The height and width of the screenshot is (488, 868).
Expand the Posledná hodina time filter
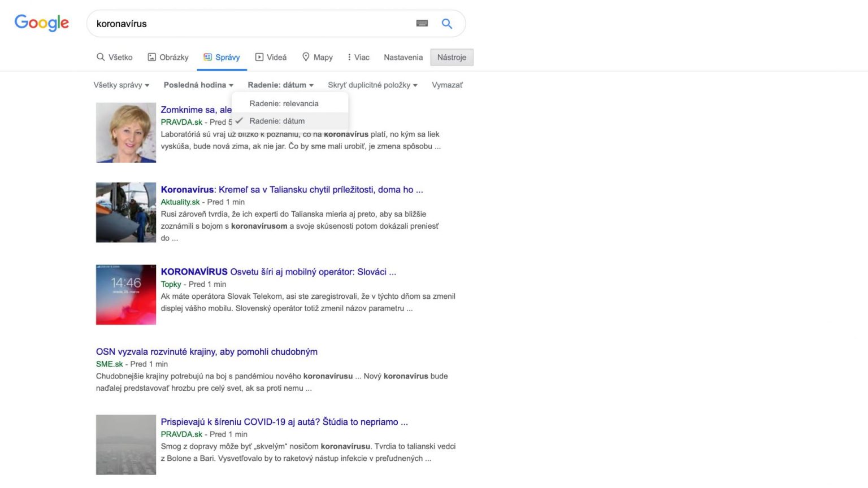coord(198,85)
